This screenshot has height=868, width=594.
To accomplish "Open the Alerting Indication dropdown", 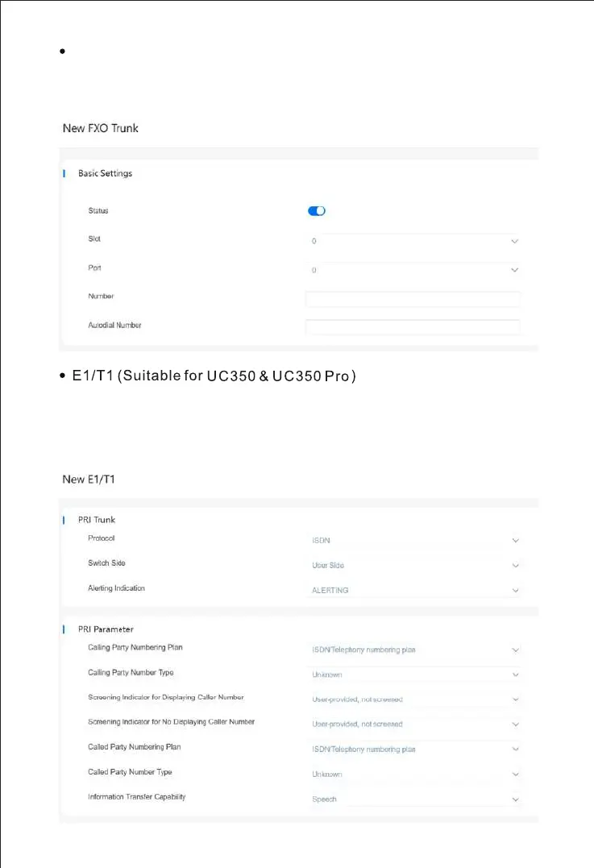I will [x=412, y=591].
